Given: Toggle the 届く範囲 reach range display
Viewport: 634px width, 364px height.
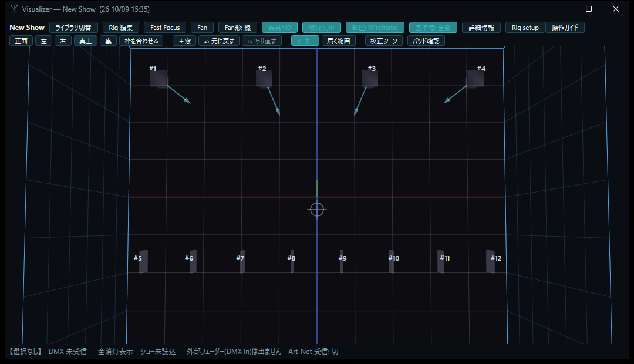Looking at the screenshot, I should (339, 41).
